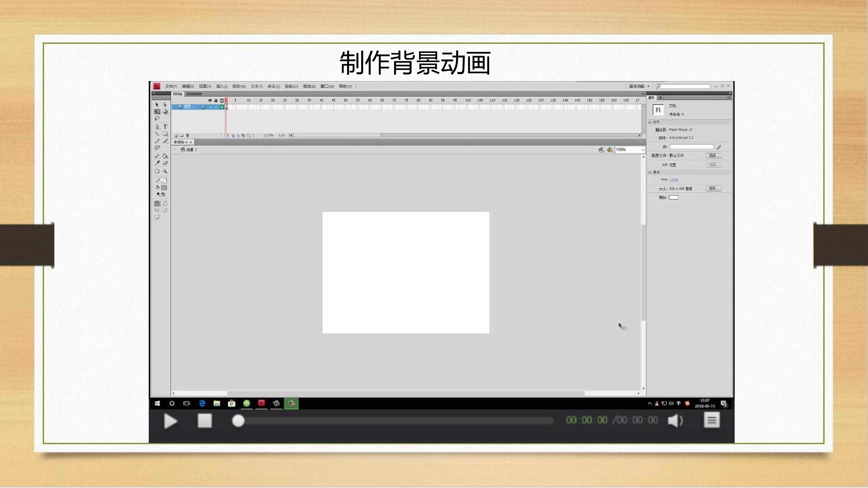
Task: Select the Lasso tool
Action: pyautogui.click(x=157, y=119)
